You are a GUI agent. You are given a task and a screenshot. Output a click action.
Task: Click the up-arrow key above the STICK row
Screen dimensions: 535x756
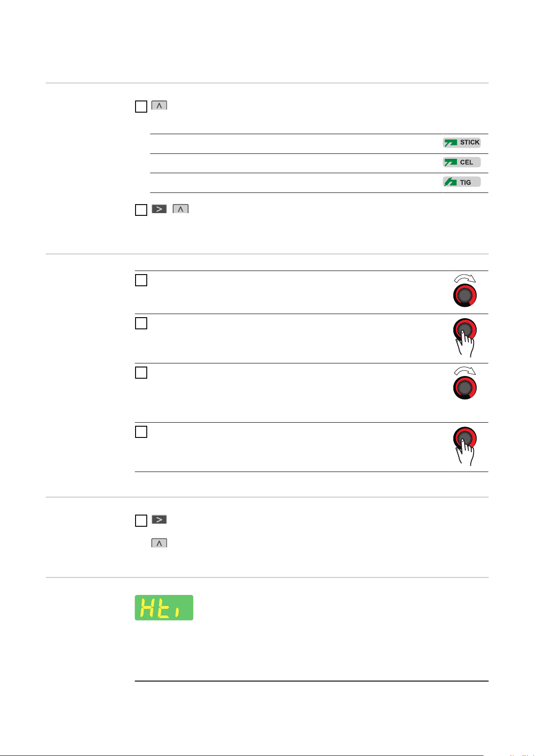[x=159, y=105]
